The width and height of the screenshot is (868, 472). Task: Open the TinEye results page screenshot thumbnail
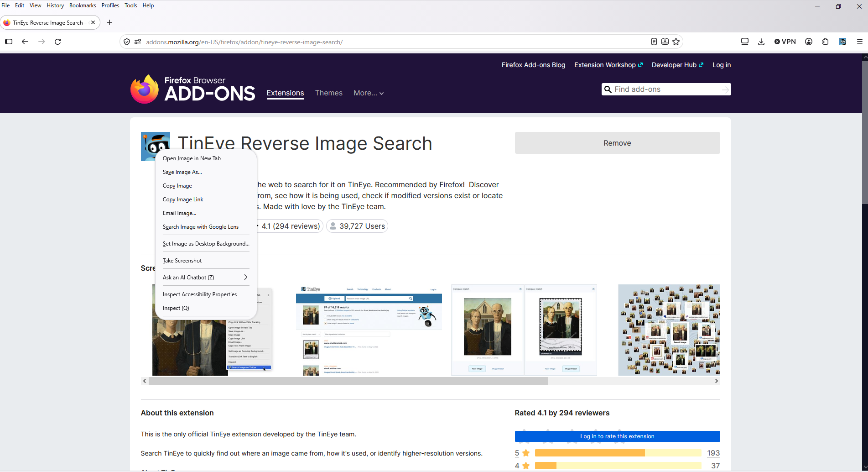(369, 330)
